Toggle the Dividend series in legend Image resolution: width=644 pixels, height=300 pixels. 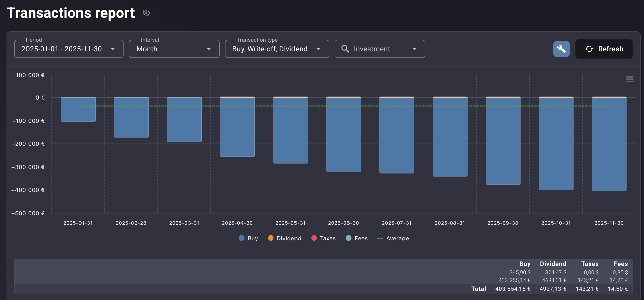click(285, 238)
